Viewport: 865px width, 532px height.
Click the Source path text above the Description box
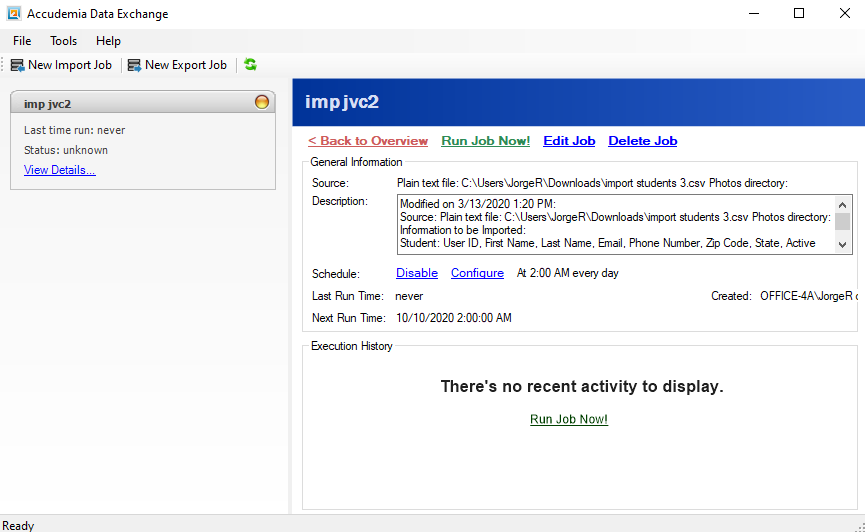pyautogui.click(x=592, y=183)
